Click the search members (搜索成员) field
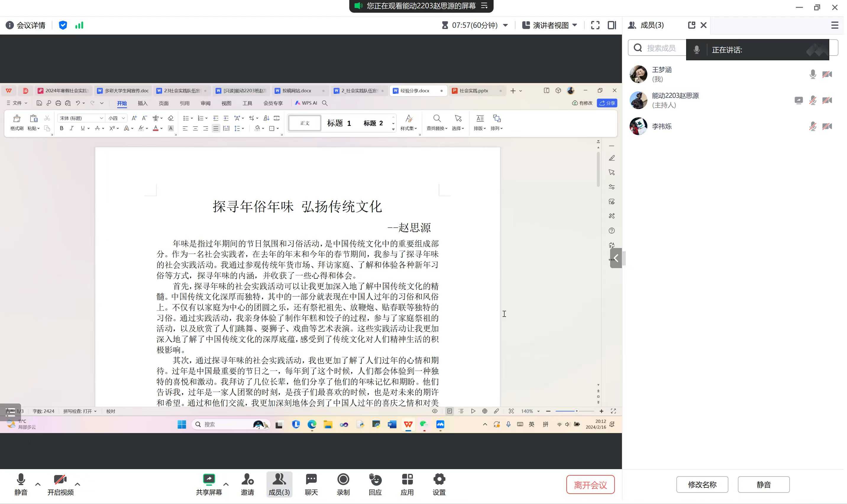This screenshot has height=504, width=847. pyautogui.click(x=661, y=48)
